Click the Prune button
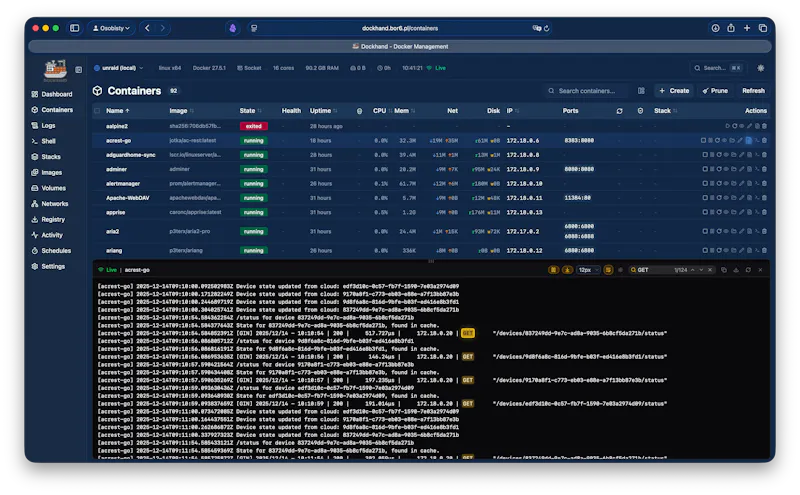Viewport: 800px width, 495px height. click(x=715, y=91)
